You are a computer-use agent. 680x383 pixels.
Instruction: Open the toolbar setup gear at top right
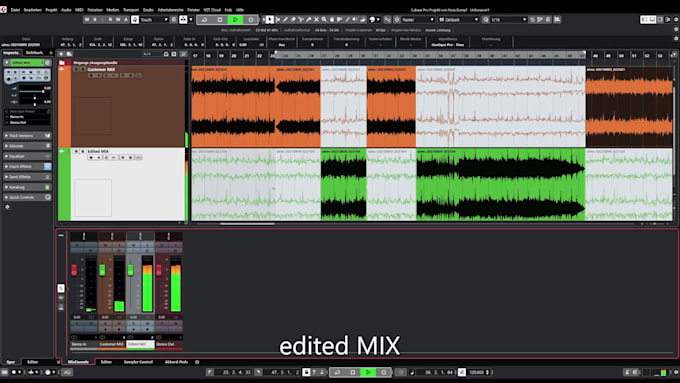pos(676,20)
